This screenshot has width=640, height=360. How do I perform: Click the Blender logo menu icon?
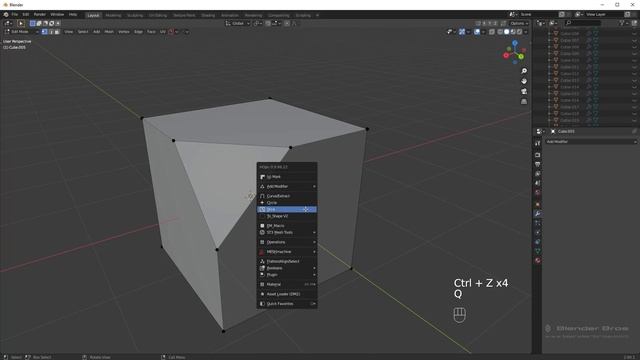(6, 15)
